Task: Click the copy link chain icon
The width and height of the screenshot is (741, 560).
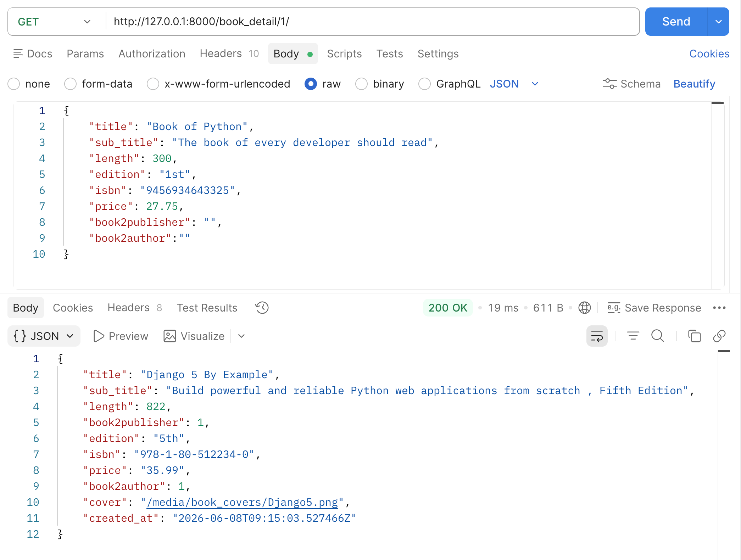Action: click(x=719, y=336)
